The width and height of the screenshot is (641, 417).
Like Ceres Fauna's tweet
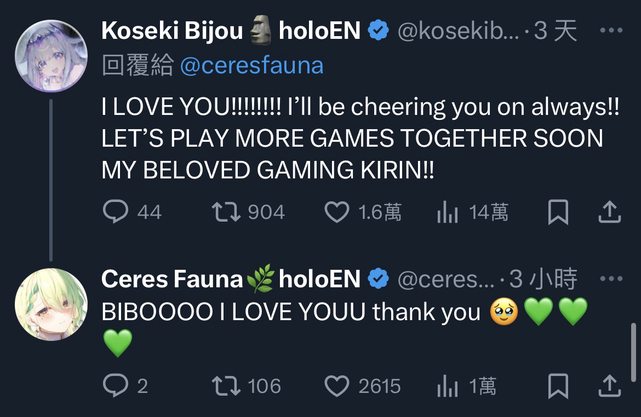338,385
